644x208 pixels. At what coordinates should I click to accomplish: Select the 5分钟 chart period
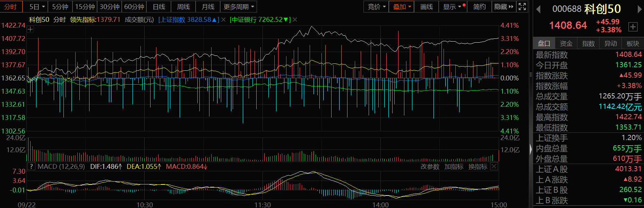click(60, 7)
